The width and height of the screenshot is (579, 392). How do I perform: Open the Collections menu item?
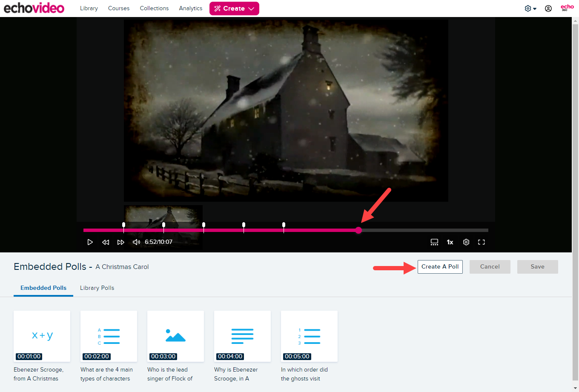point(154,8)
